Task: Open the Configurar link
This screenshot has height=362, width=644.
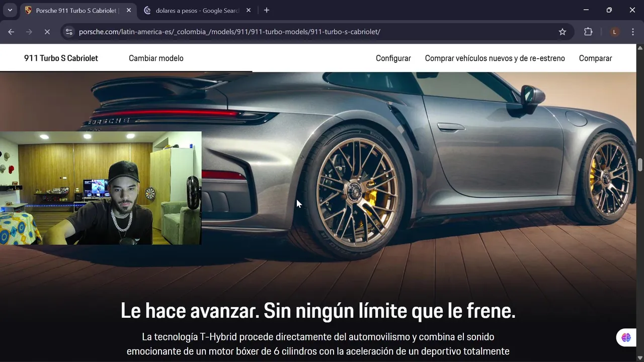Action: tap(393, 58)
